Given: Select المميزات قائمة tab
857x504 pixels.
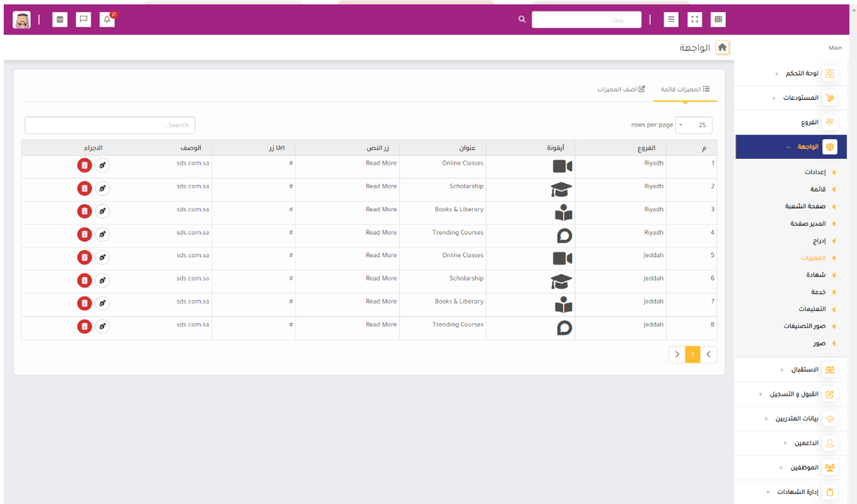Looking at the screenshot, I should pos(685,90).
